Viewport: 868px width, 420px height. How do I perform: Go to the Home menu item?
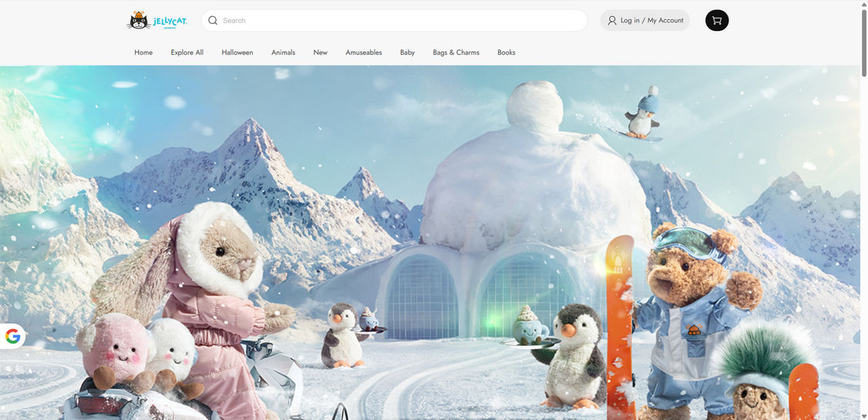[143, 52]
